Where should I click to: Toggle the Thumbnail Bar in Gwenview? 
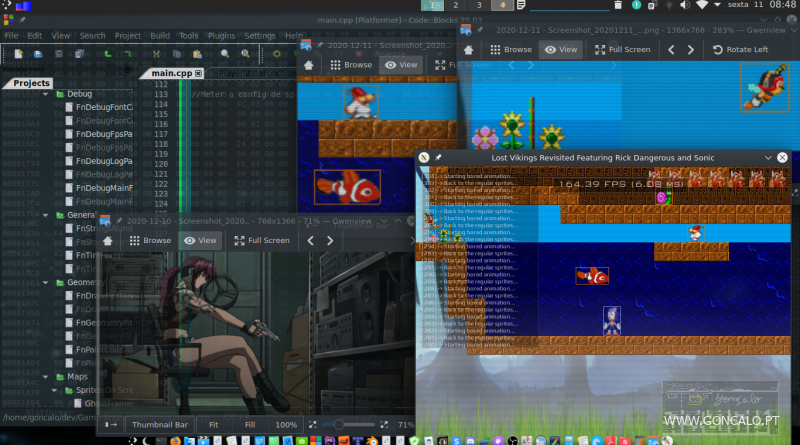[x=160, y=425]
